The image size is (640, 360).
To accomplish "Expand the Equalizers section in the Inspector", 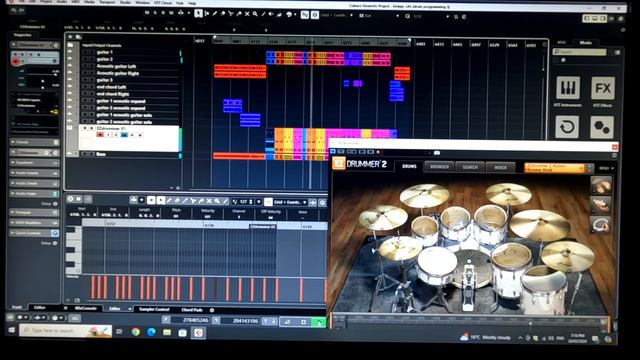I will [34, 162].
